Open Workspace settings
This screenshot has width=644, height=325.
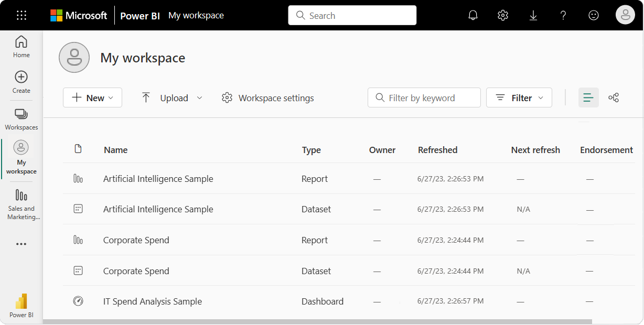(x=268, y=98)
